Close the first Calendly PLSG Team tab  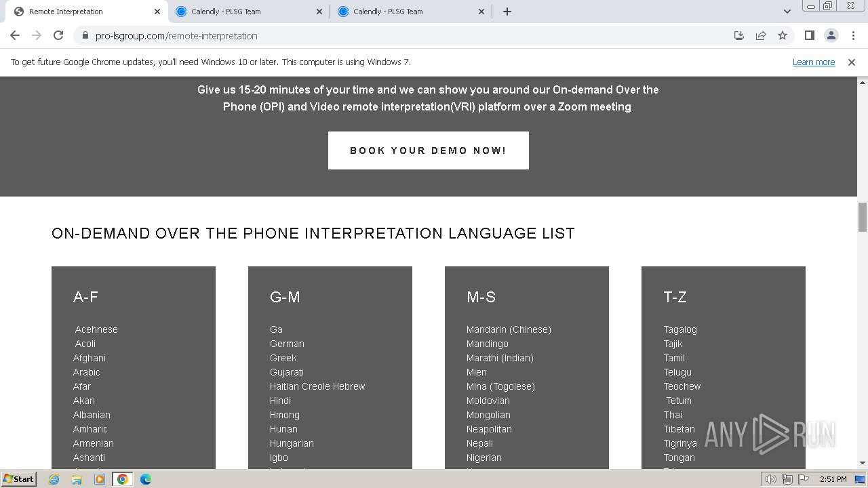[319, 12]
